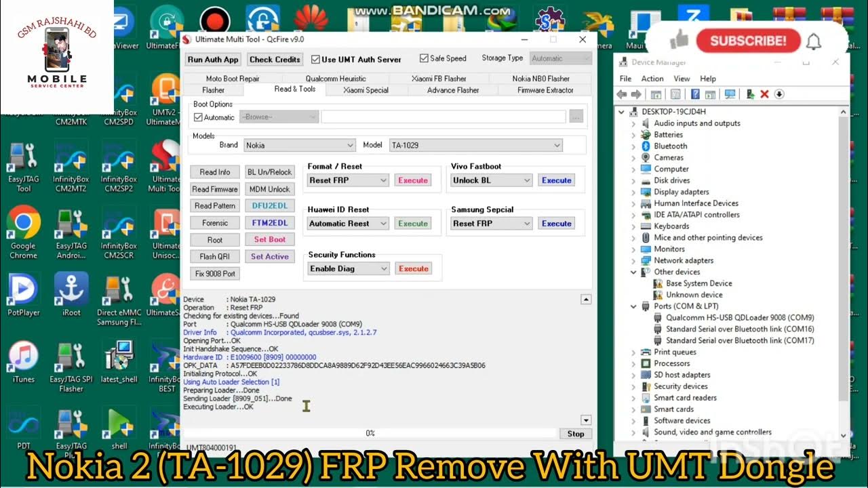Click the Run Auth App button
Viewport: 868px width, 488px height.
coord(213,60)
